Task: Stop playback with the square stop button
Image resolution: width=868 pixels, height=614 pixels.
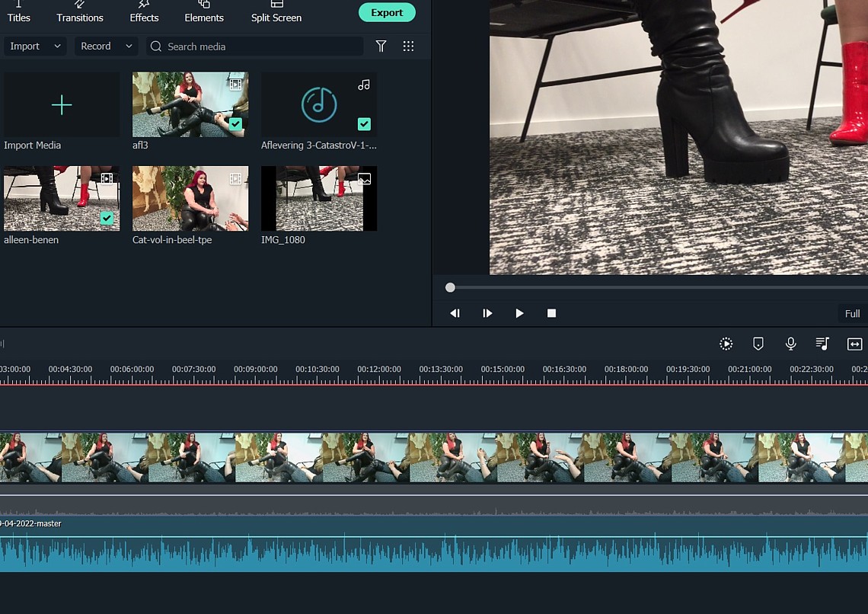Action: [x=552, y=313]
